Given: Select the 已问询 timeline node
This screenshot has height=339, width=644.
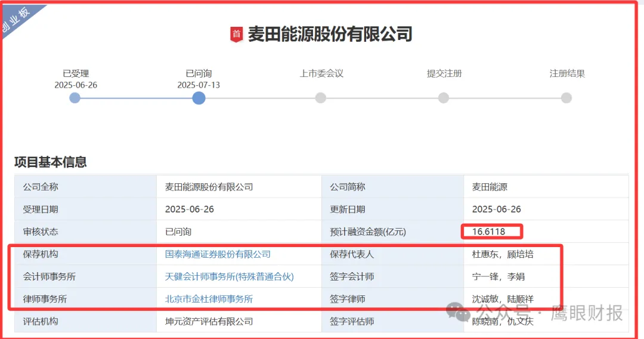Looking at the screenshot, I should [199, 98].
